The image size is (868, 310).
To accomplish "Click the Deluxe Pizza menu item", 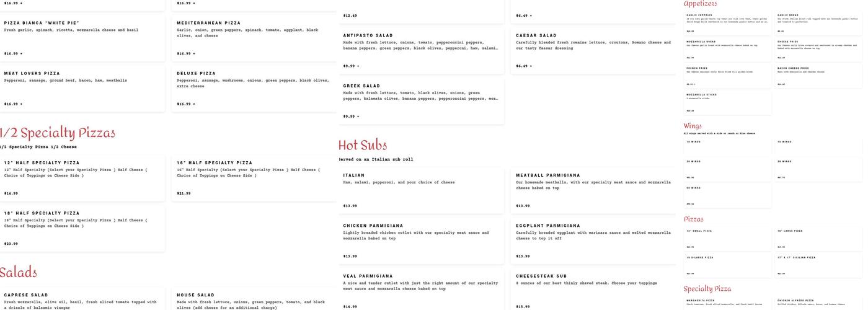I will (x=254, y=87).
